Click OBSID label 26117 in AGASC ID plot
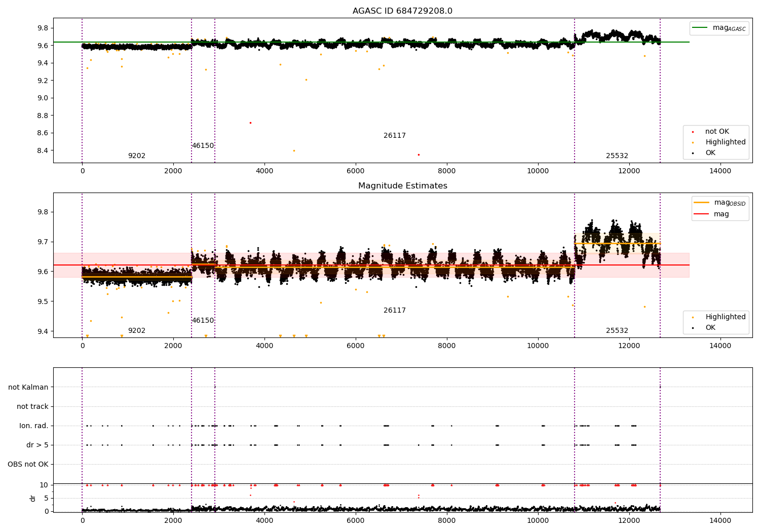Image resolution: width=760 pixels, height=532 pixels. [x=395, y=136]
